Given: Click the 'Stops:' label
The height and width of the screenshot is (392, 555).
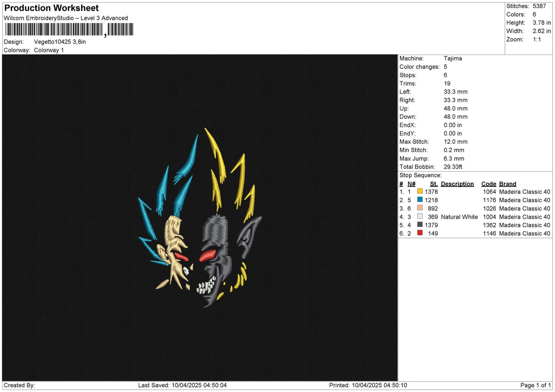Looking at the screenshot, I should click(x=408, y=75).
